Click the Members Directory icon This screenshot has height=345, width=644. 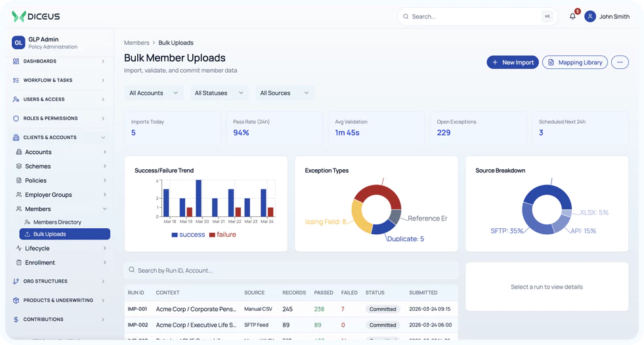click(x=28, y=222)
